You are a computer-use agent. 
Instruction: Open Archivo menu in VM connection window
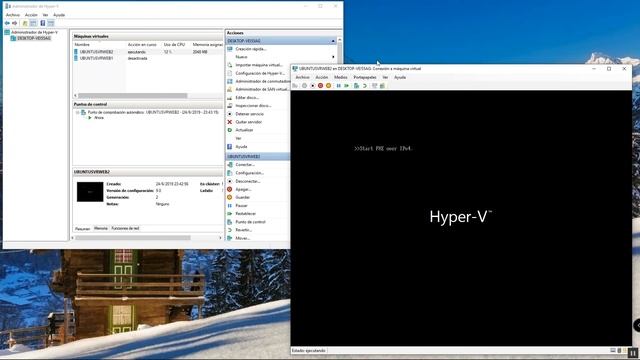pyautogui.click(x=302, y=77)
